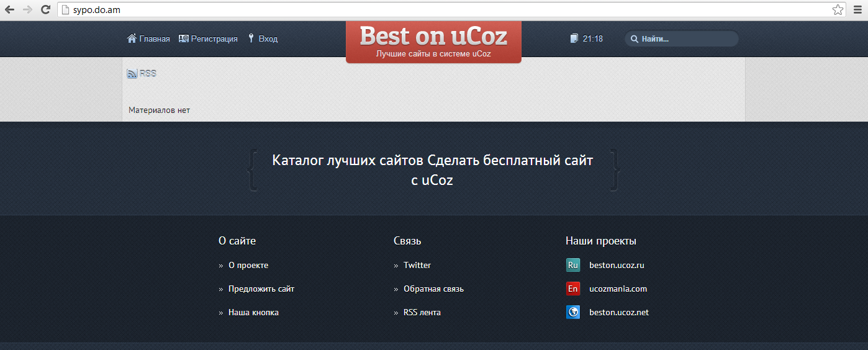Screen dimensions: 868x350
Task: Click the blue globe icon
Action: click(572, 312)
